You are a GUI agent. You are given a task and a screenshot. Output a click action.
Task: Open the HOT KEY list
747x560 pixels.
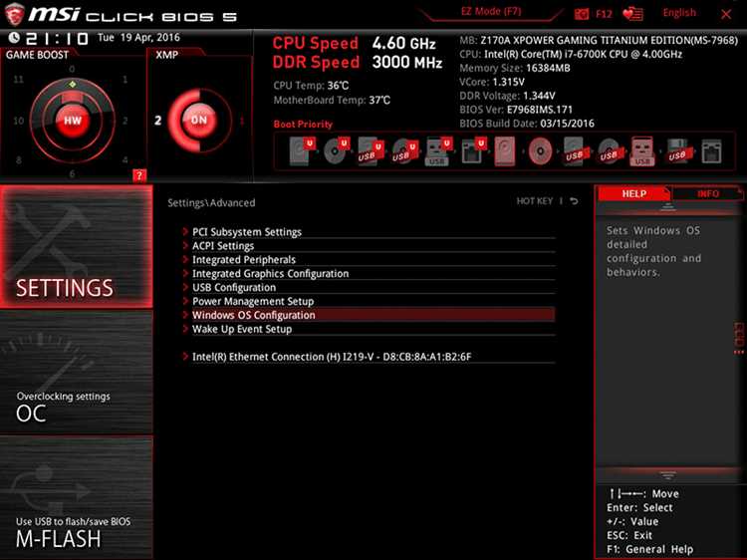[x=535, y=201]
